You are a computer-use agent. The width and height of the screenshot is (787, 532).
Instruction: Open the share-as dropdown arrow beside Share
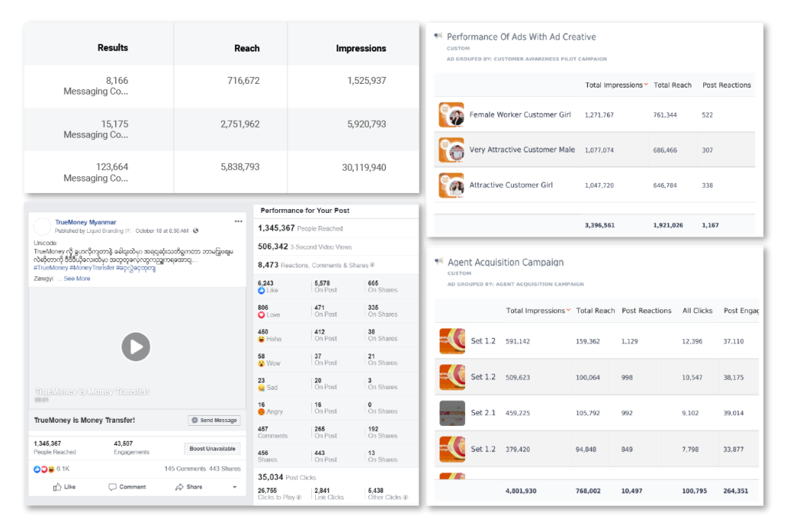[x=233, y=487]
